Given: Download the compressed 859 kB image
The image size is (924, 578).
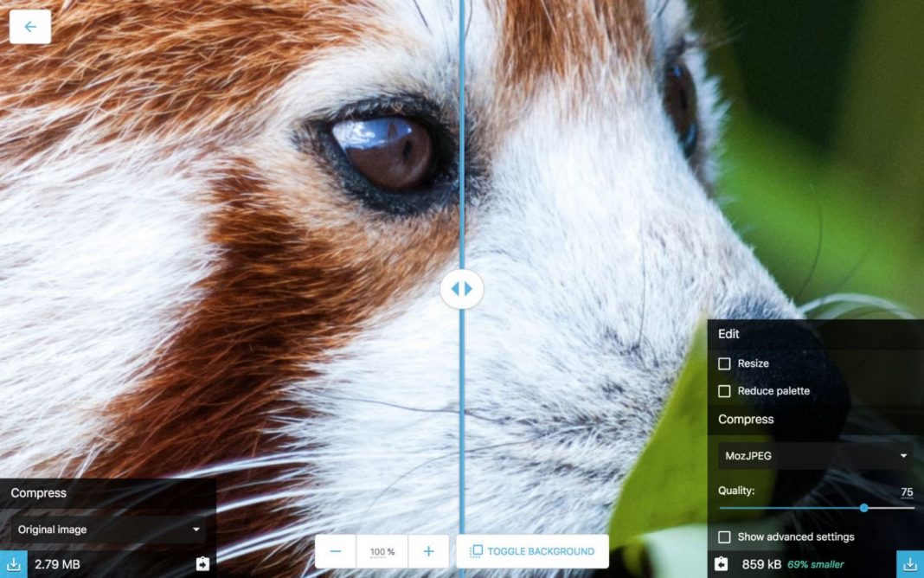Looking at the screenshot, I should click(909, 564).
